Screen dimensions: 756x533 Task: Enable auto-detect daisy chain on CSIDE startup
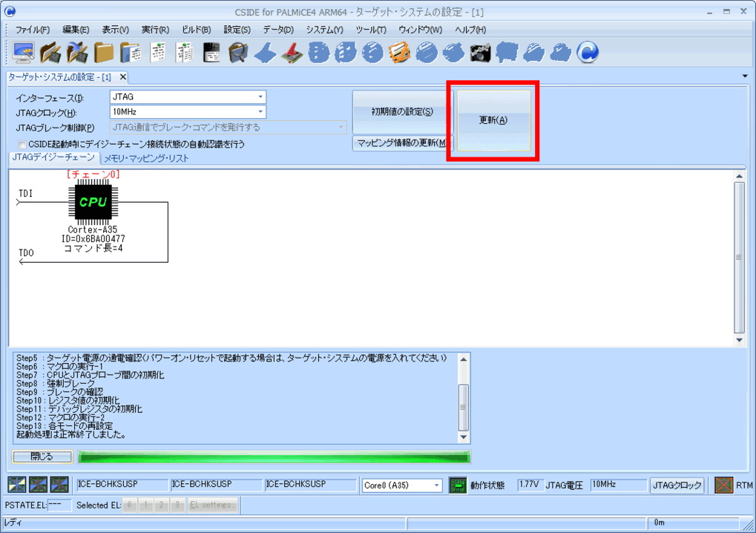point(22,144)
